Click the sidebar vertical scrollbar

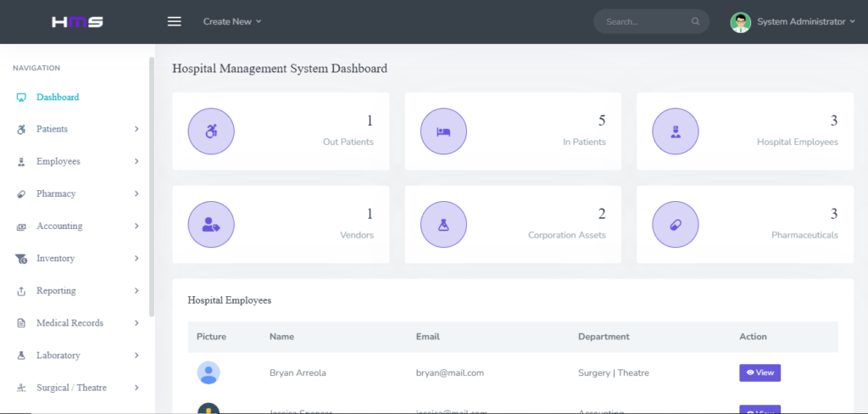tap(152, 187)
